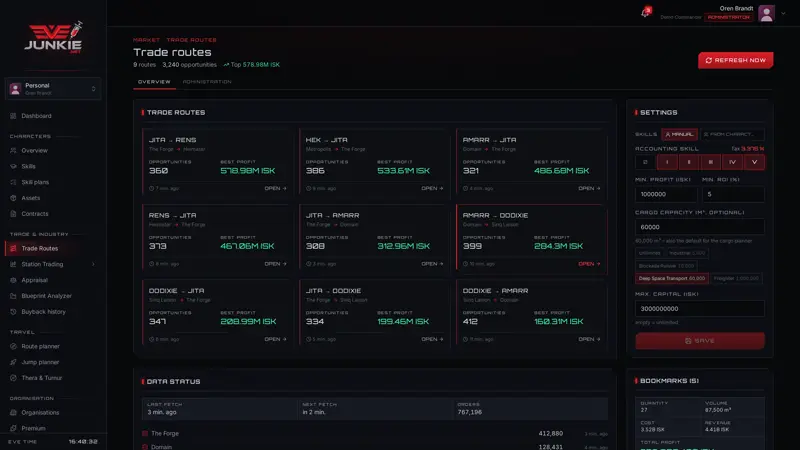Image resolution: width=800 pixels, height=450 pixels.
Task: Select Accounting skill level IV
Action: [x=733, y=162]
